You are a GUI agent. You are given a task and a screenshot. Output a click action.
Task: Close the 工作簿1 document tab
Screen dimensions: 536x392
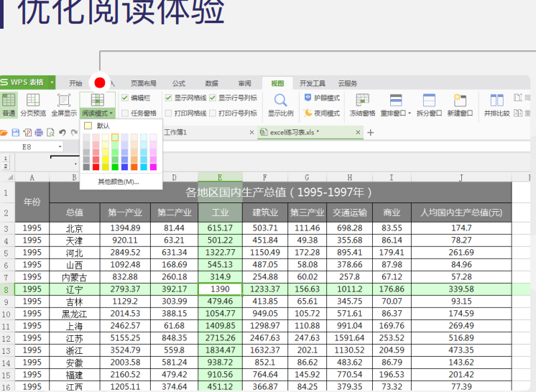[251, 133]
